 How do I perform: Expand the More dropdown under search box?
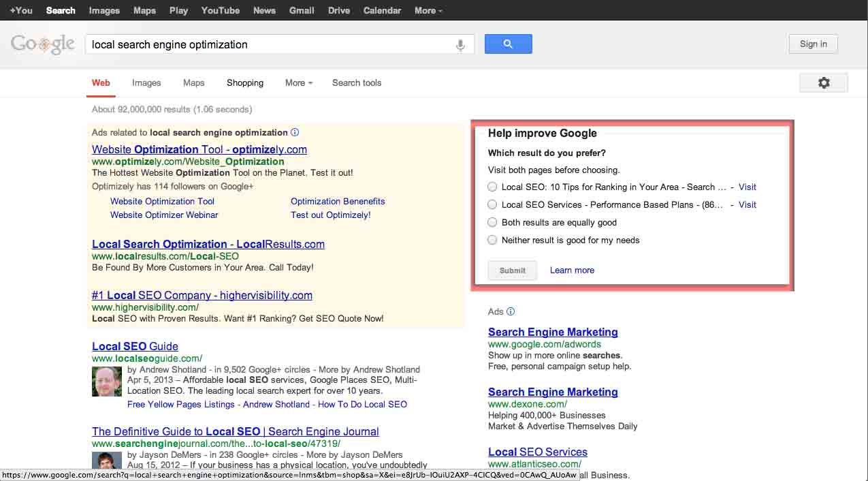[x=299, y=82]
